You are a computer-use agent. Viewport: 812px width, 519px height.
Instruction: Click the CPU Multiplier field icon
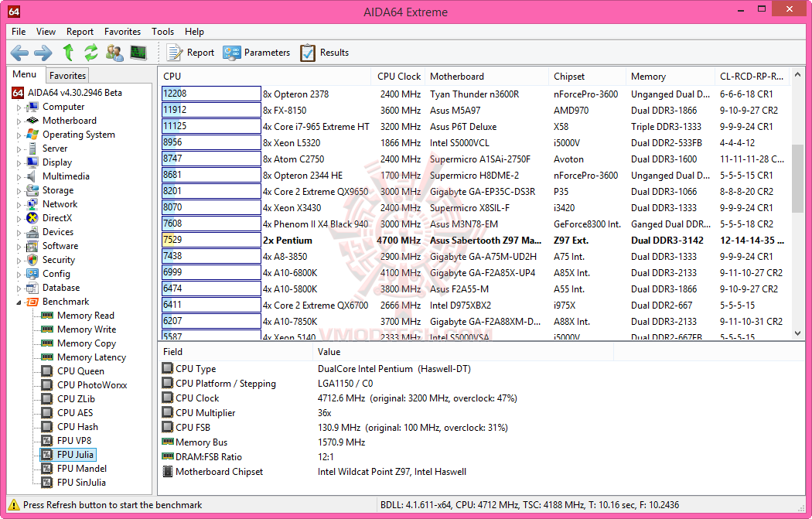pyautogui.click(x=167, y=412)
